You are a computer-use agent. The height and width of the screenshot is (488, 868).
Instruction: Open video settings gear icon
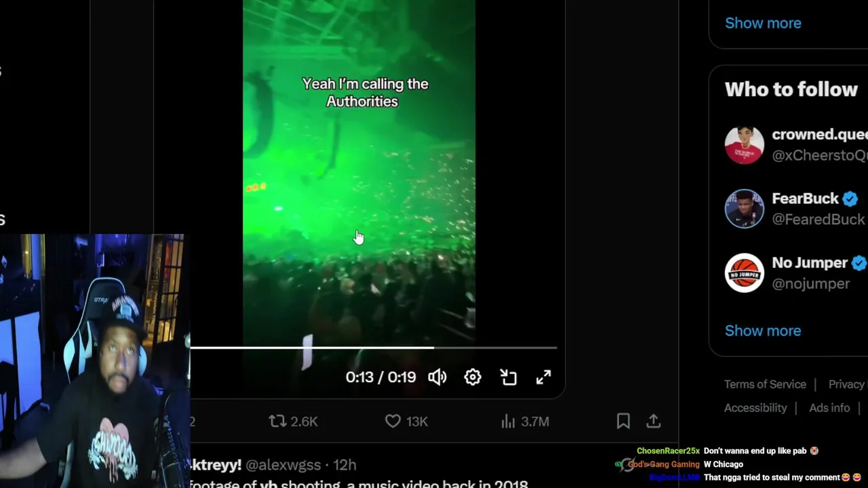point(473,377)
